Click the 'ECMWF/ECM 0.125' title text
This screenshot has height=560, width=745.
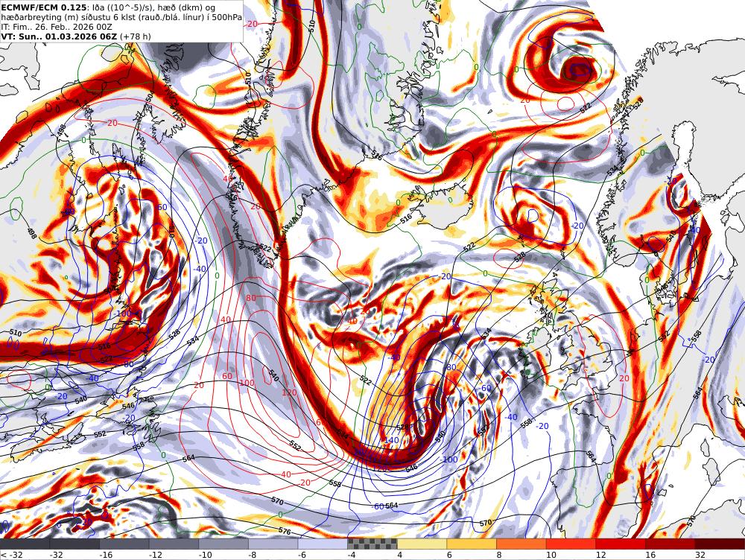44,7
